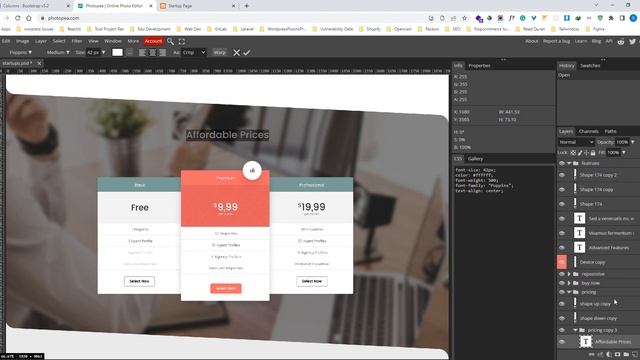The width and height of the screenshot is (640, 360).
Task: Hide the Shape 174 copy 2 layer
Action: pyautogui.click(x=562, y=175)
